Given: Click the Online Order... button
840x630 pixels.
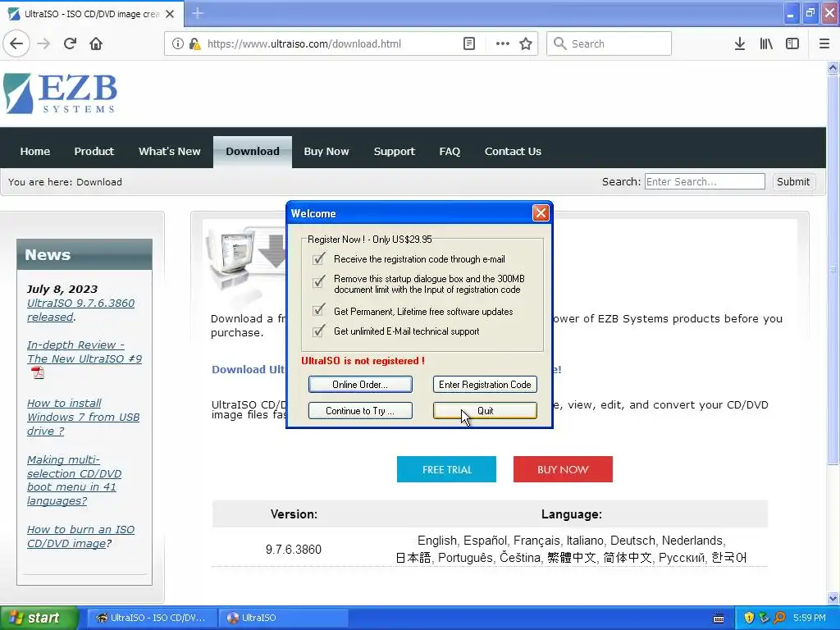Looking at the screenshot, I should [x=360, y=384].
